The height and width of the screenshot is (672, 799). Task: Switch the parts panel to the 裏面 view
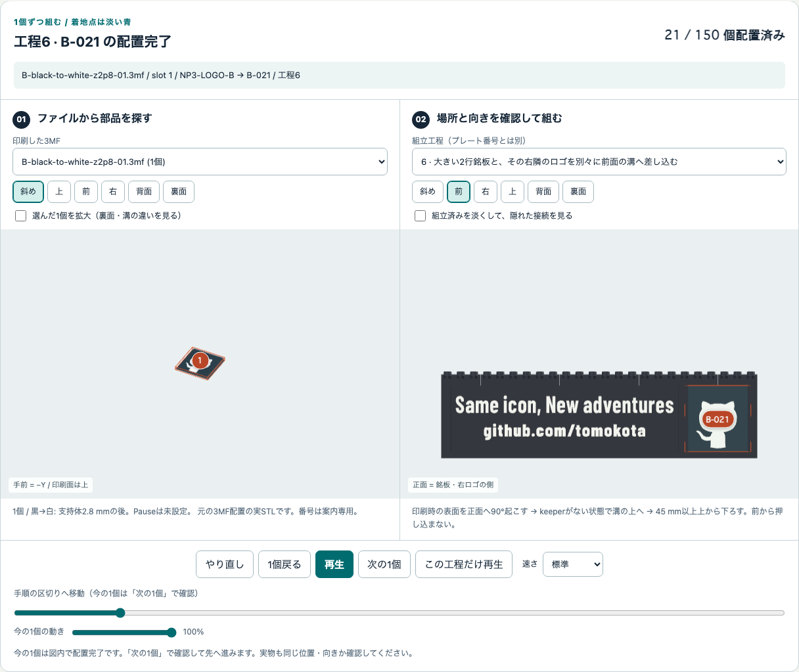(x=179, y=192)
